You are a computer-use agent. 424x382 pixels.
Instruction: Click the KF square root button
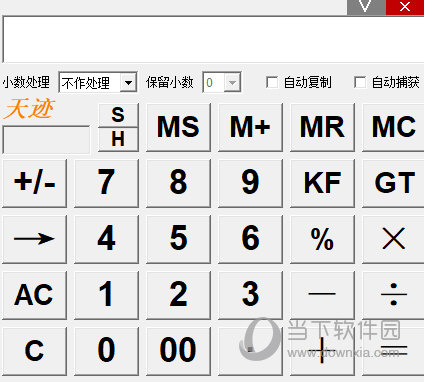[322, 183]
